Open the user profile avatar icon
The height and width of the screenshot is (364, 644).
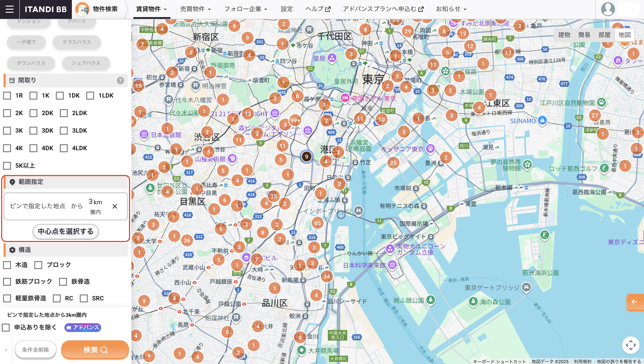(608, 9)
